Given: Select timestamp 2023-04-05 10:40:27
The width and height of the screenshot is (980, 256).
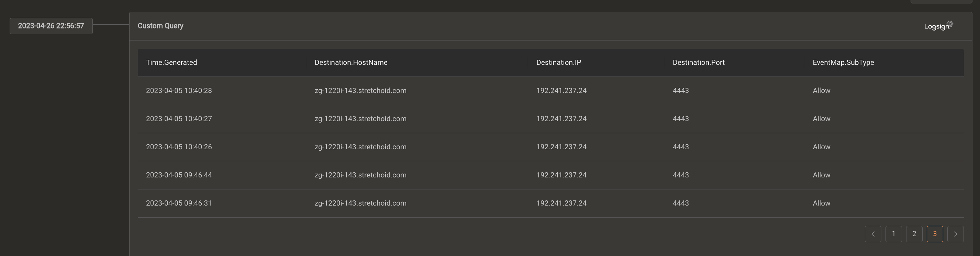Looking at the screenshot, I should [179, 118].
